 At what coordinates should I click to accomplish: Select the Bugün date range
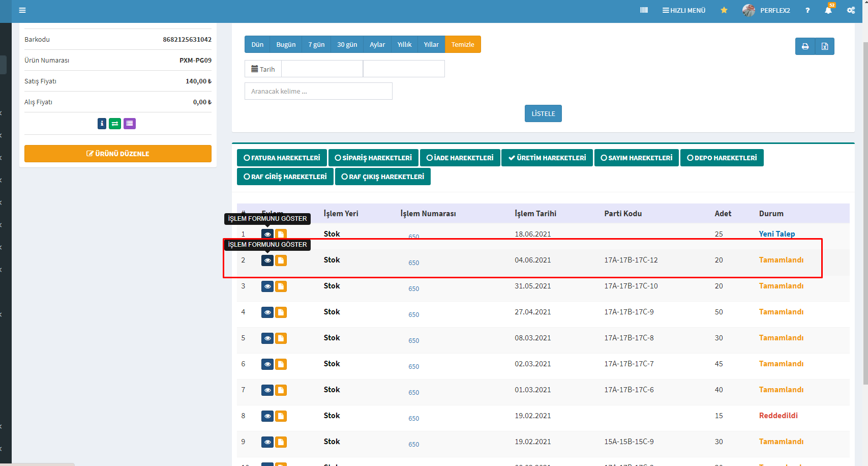coord(286,44)
